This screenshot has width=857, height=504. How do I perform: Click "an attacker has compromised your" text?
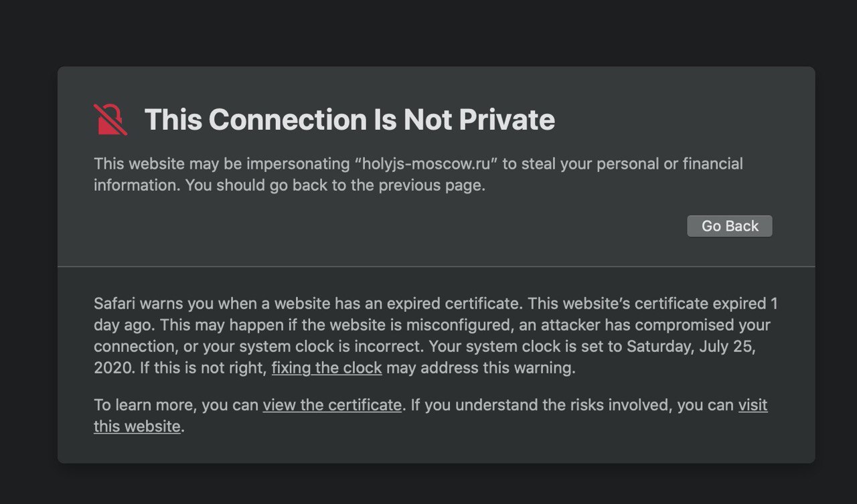(x=659, y=325)
